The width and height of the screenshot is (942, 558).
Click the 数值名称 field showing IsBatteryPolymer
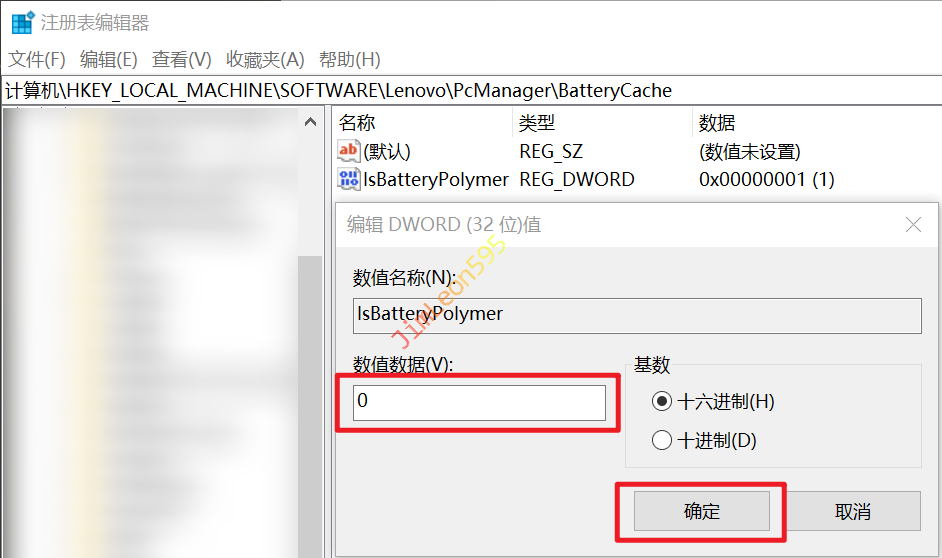636,314
